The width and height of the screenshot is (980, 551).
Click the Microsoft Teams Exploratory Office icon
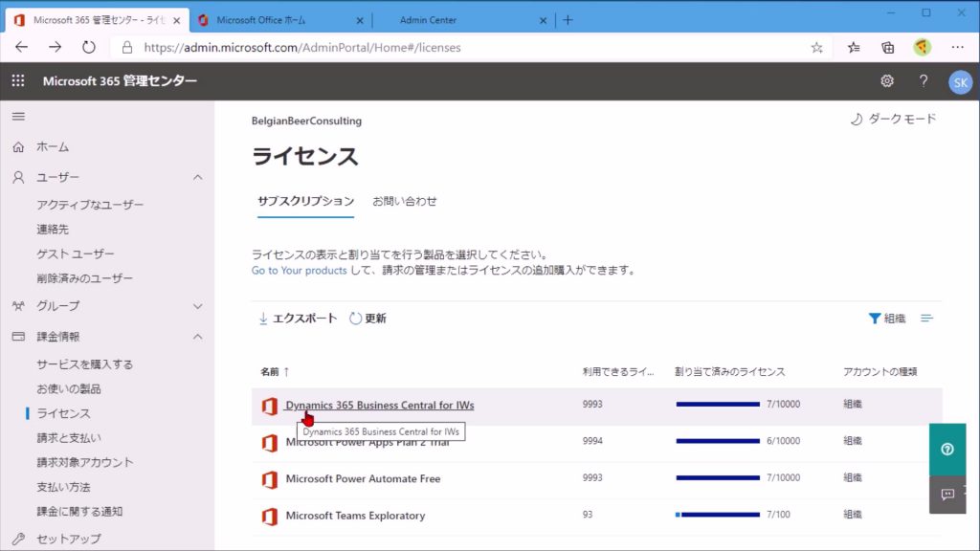tap(269, 517)
